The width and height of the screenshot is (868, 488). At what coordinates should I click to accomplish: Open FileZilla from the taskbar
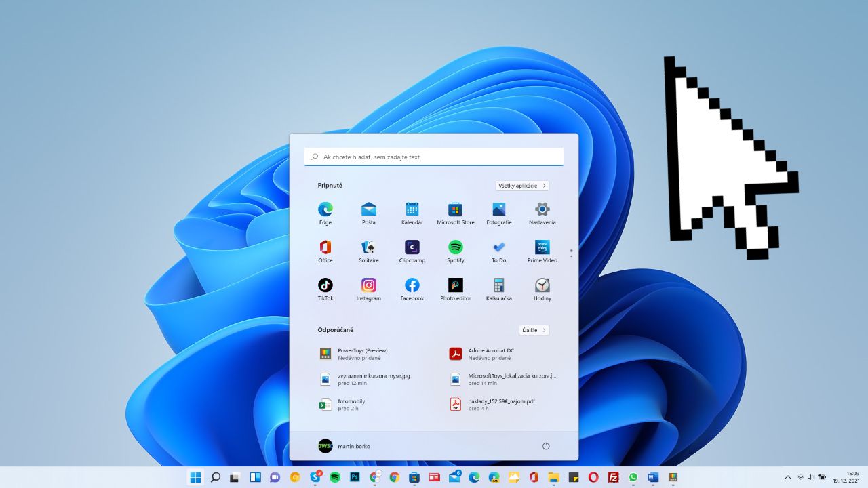pos(613,477)
